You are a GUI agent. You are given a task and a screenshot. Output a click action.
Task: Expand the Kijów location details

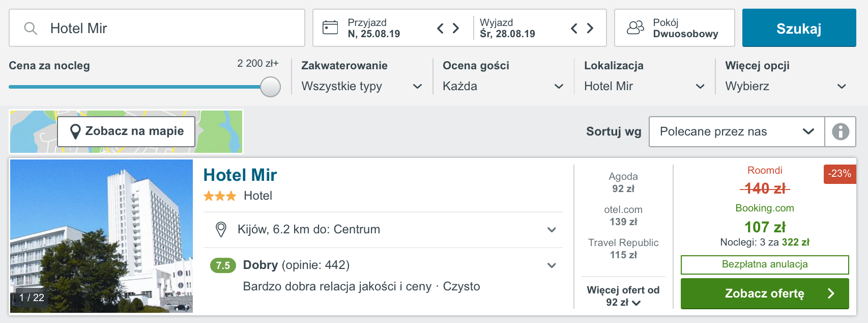(x=383, y=230)
